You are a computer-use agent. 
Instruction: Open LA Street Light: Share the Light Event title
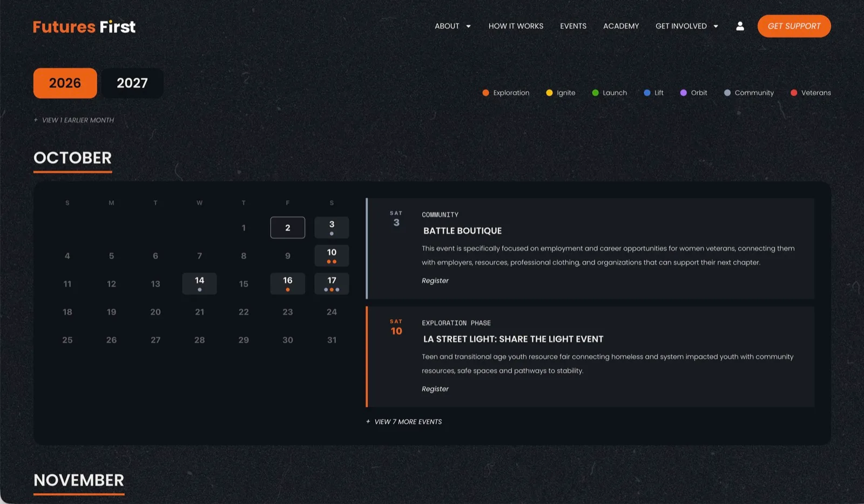514,339
